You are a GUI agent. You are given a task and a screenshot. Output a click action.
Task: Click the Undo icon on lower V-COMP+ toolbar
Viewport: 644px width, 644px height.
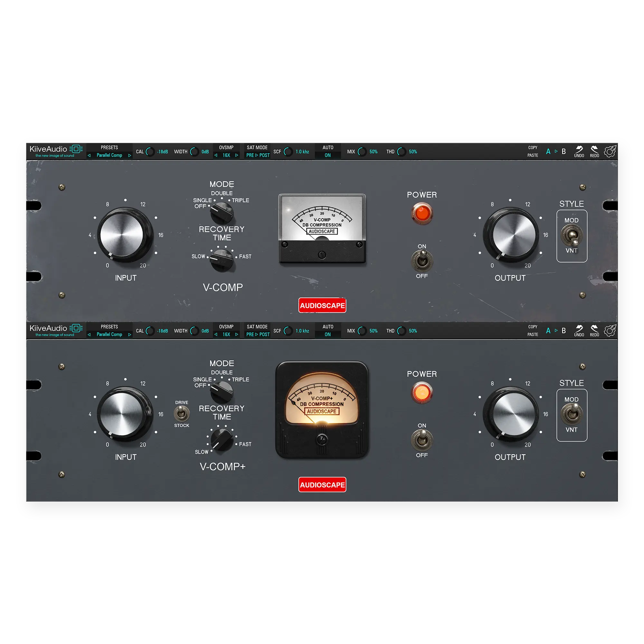coord(579,329)
